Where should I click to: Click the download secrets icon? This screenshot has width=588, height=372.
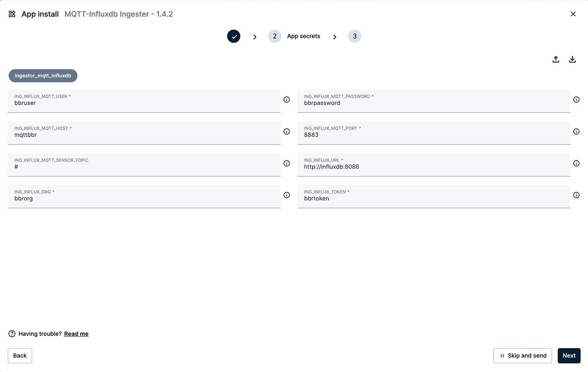coord(572,59)
